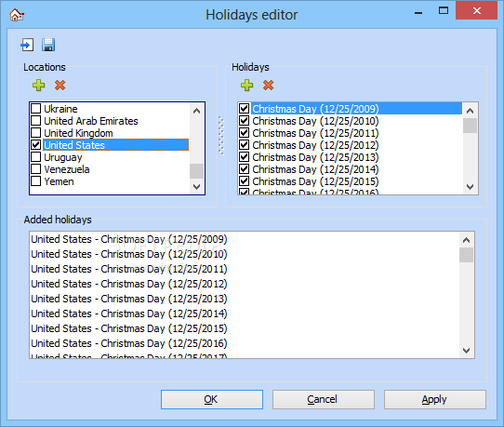Click Added holidays scrollbar thumb
The height and width of the screenshot is (427, 504).
(467, 255)
